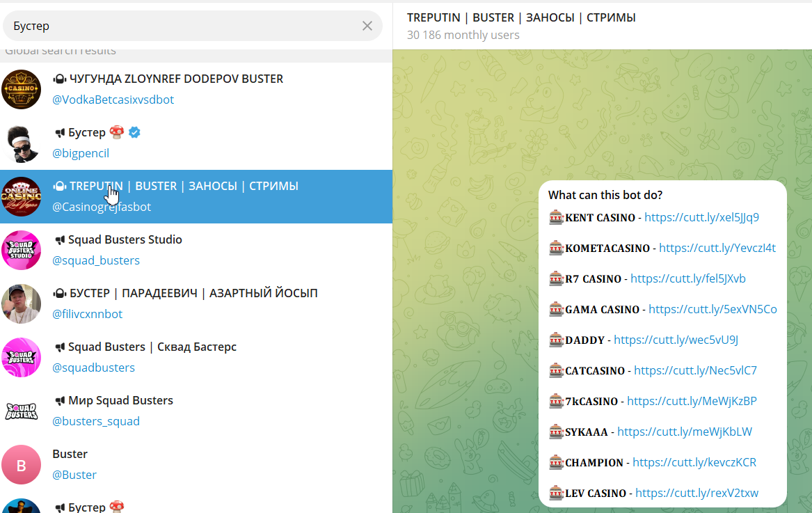
Task: Click slot machine emoji before KENT CASINO
Action: pos(556,217)
